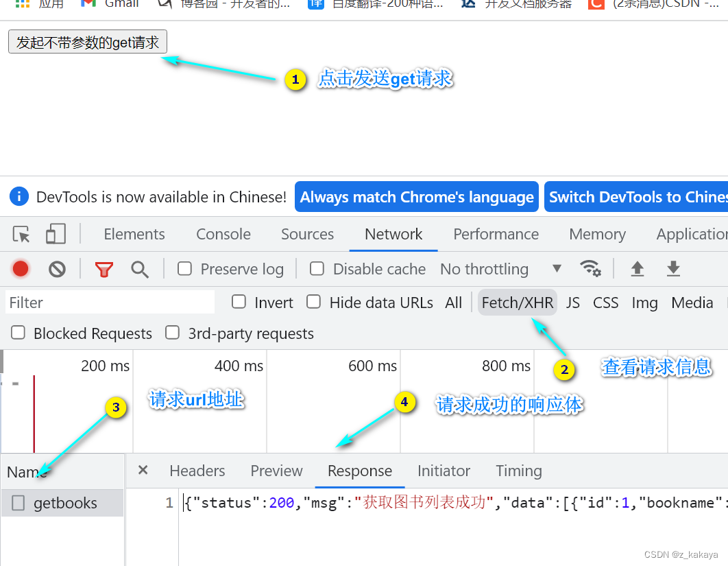Image resolution: width=728 pixels, height=566 pixels.
Task: Filter requests by All types
Action: pyautogui.click(x=454, y=303)
